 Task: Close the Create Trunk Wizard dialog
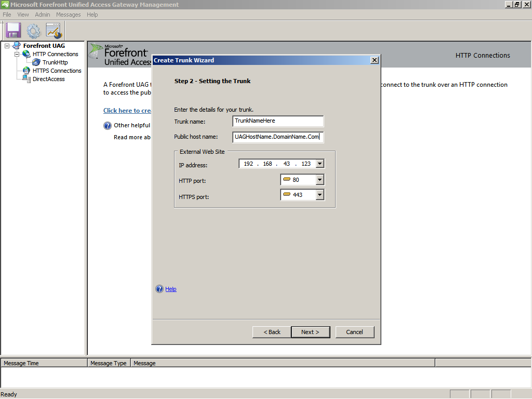[375, 60]
